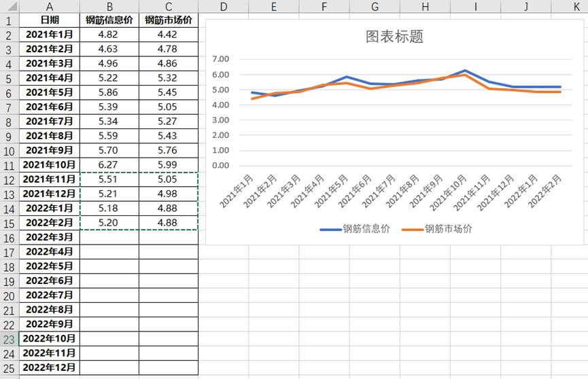588x379 pixels.
Task: Select column B header
Action: click(109, 6)
